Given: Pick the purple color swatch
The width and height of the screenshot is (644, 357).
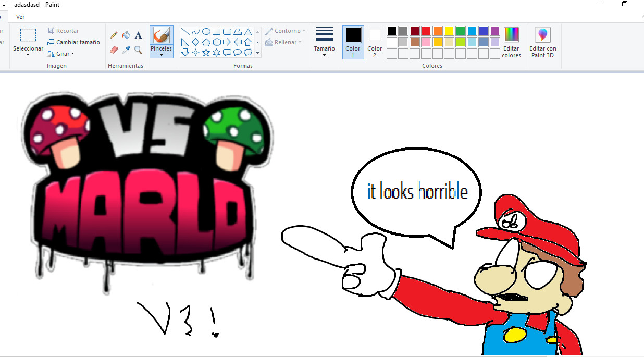Looking at the screenshot, I should tap(495, 31).
